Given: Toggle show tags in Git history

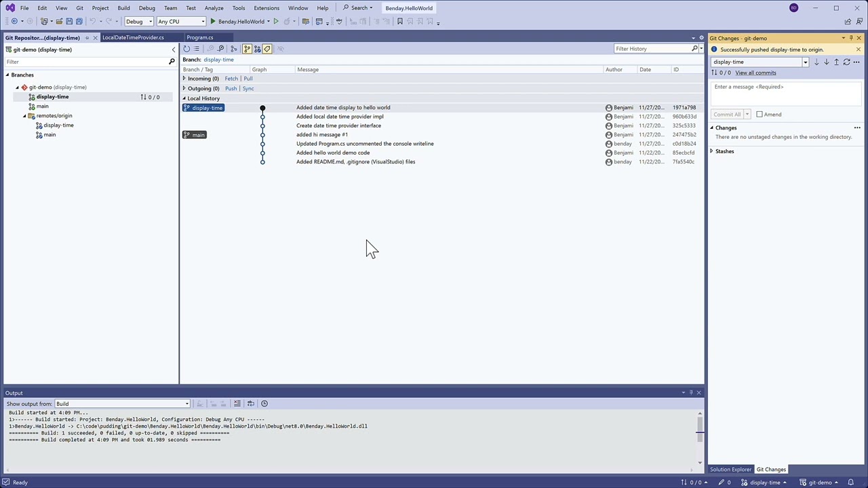Looking at the screenshot, I should (267, 49).
